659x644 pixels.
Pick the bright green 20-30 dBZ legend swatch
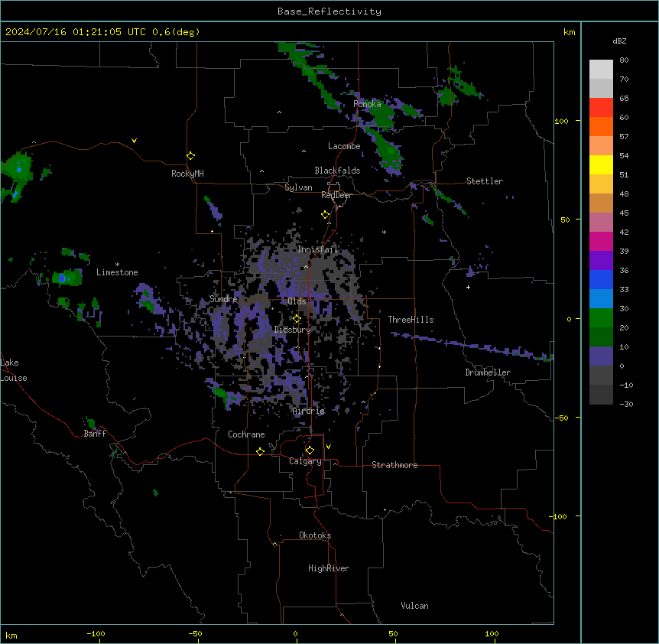click(x=601, y=318)
